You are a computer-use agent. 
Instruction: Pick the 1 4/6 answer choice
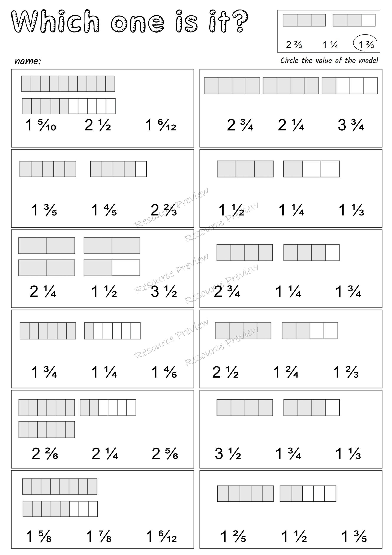click(x=164, y=372)
